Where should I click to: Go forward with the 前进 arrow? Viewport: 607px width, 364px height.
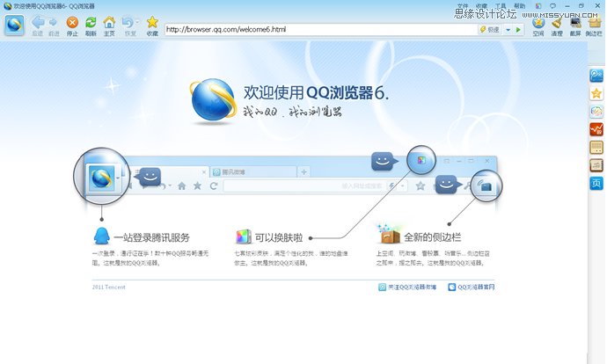[x=54, y=23]
